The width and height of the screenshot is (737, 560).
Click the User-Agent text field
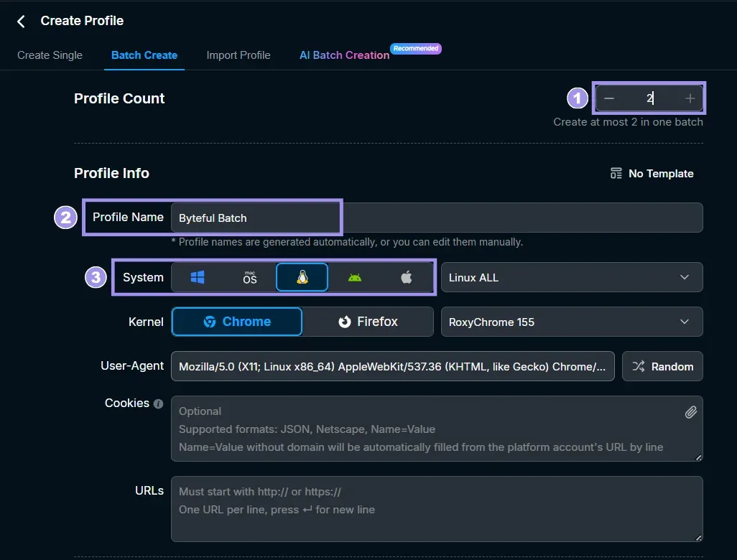tap(392, 366)
